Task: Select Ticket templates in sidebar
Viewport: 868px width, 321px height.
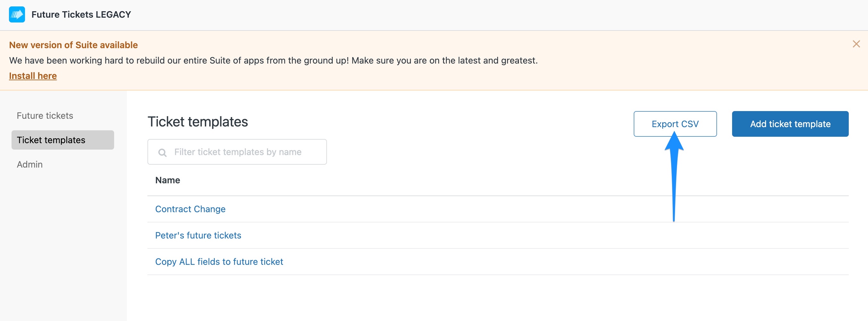Action: tap(63, 140)
